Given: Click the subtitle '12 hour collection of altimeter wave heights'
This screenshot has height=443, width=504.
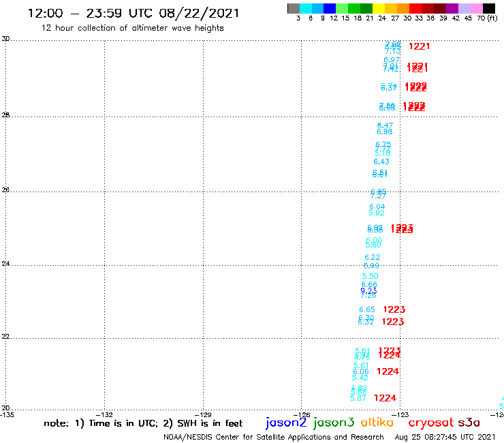Looking at the screenshot, I should pyautogui.click(x=132, y=28).
